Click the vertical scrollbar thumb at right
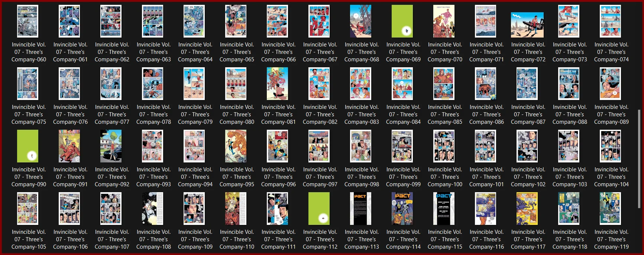Viewport: 644px width, 255px height. [x=639, y=159]
